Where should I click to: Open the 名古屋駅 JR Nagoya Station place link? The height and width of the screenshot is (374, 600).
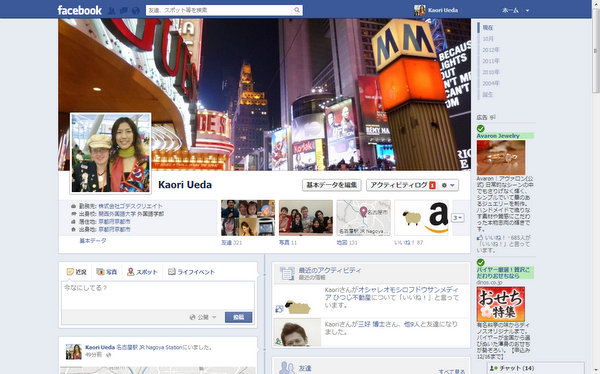tap(149, 348)
